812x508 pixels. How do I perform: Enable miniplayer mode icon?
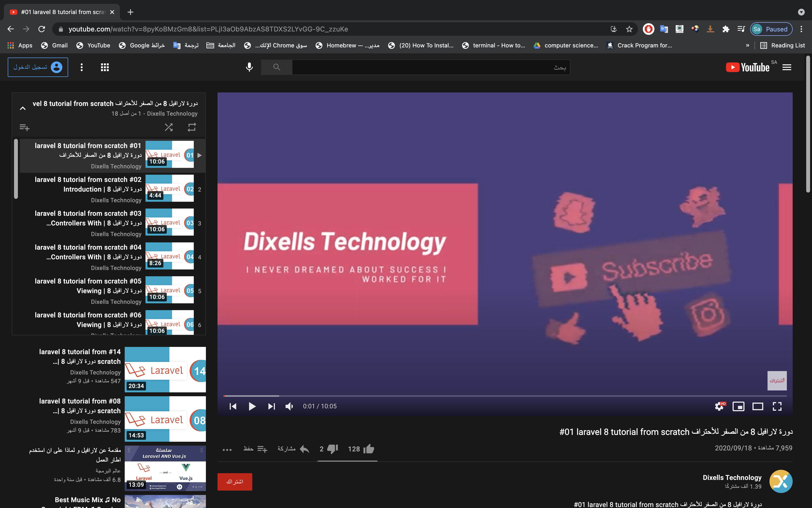(x=739, y=406)
